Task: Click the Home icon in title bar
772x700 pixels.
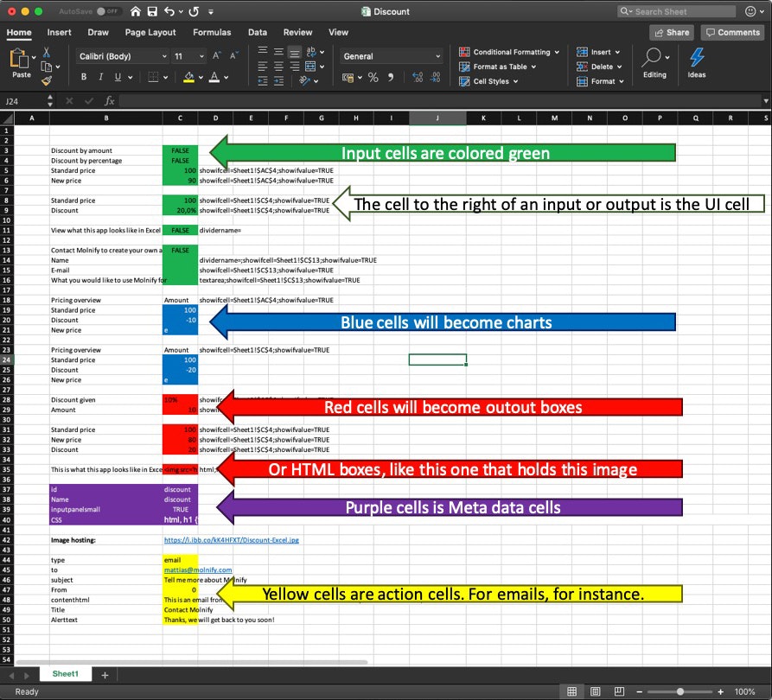Action: pos(136,11)
